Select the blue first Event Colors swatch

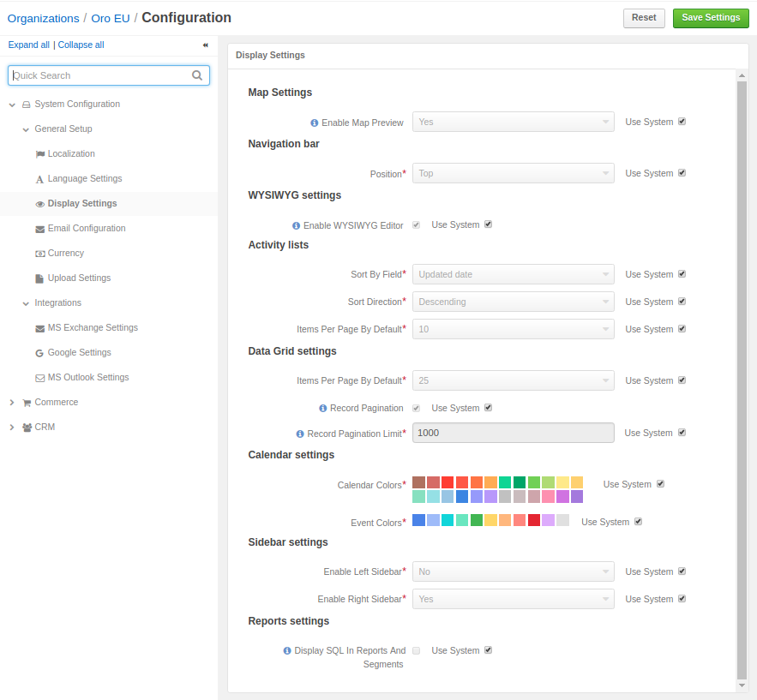pyautogui.click(x=418, y=520)
